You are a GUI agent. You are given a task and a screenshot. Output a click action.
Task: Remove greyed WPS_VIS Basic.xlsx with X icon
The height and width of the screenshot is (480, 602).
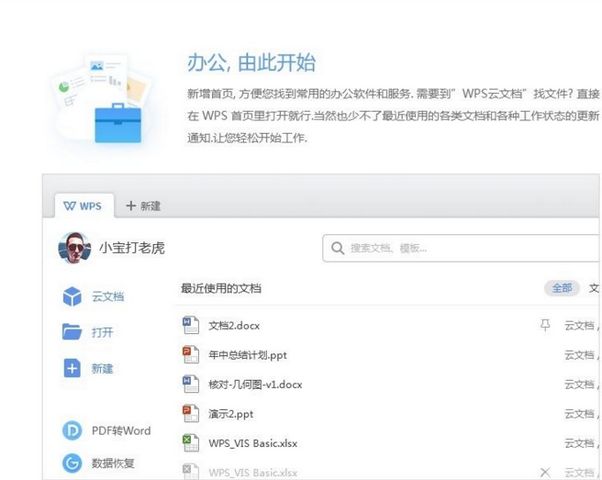coord(545,471)
